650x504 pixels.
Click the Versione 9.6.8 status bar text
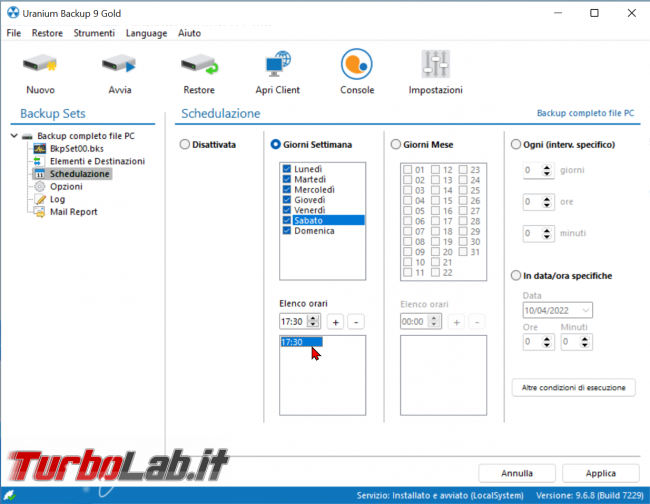click(590, 495)
